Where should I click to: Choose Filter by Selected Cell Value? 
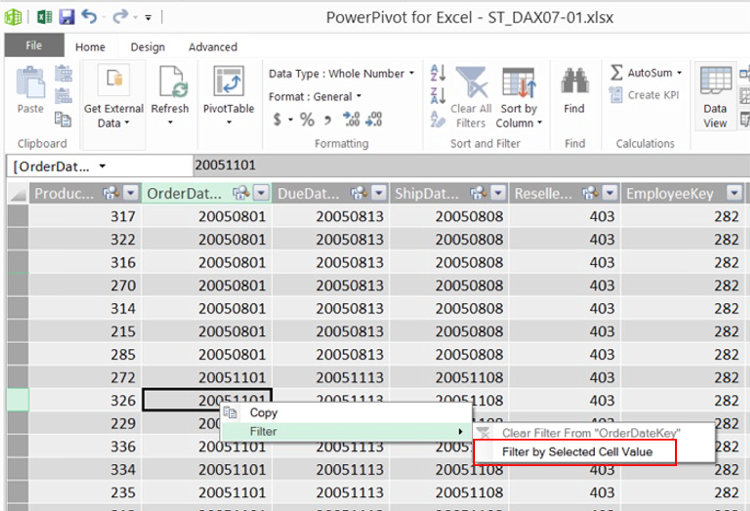click(577, 452)
